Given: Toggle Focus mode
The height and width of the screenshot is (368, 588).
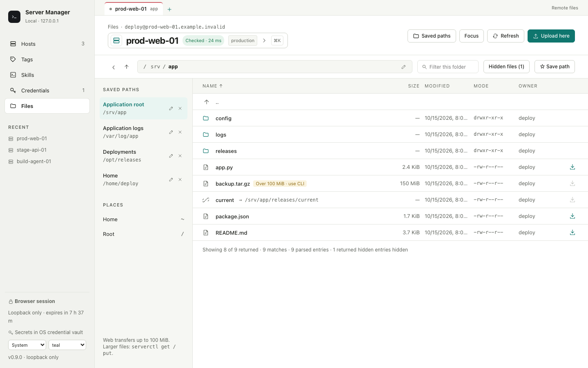Looking at the screenshot, I should 472,36.
